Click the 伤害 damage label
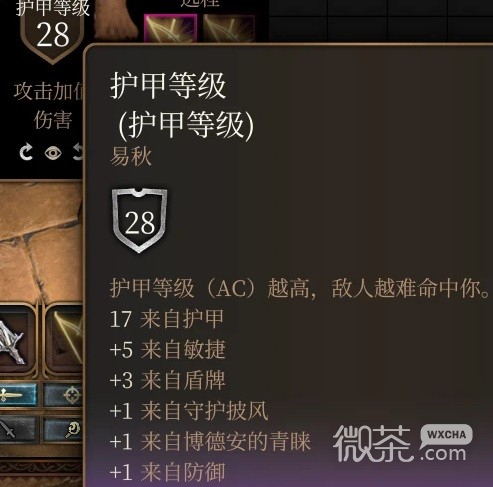 tap(53, 120)
